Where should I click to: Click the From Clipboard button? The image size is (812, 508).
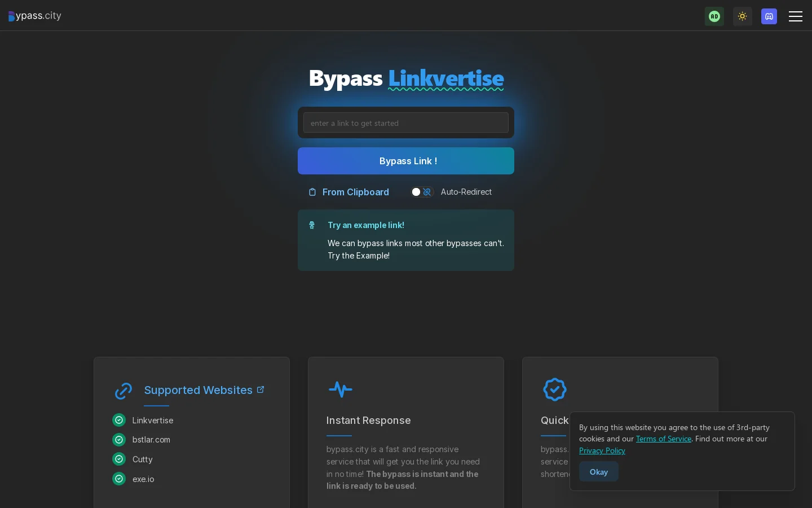point(349,192)
